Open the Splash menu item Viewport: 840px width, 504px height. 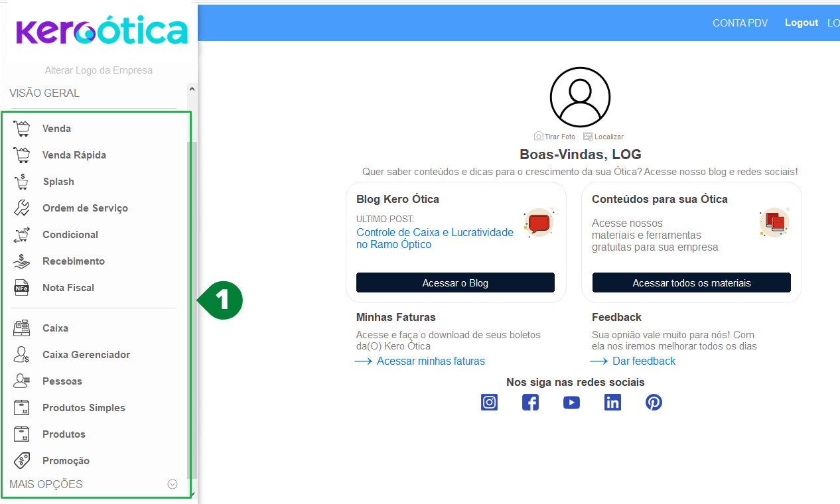pyautogui.click(x=58, y=181)
